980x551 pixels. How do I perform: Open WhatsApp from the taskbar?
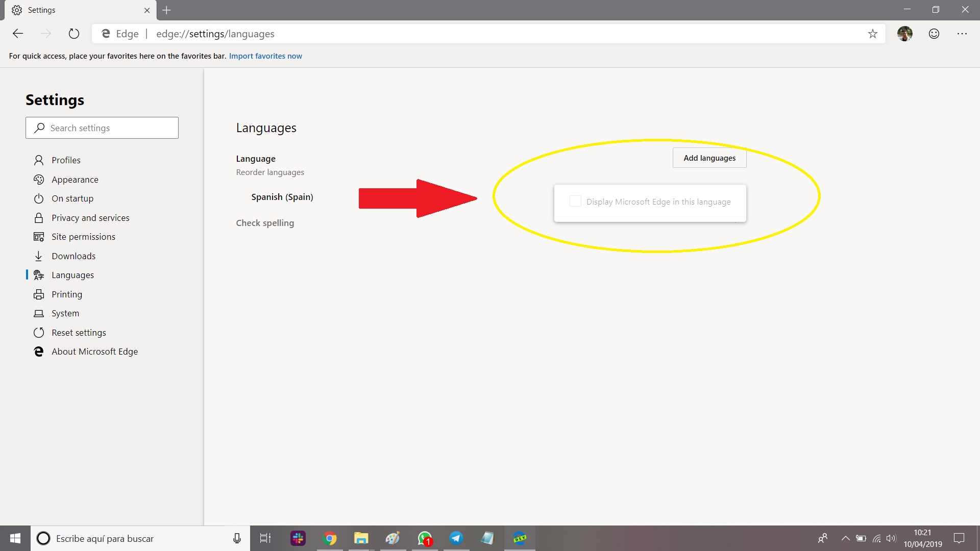425,538
